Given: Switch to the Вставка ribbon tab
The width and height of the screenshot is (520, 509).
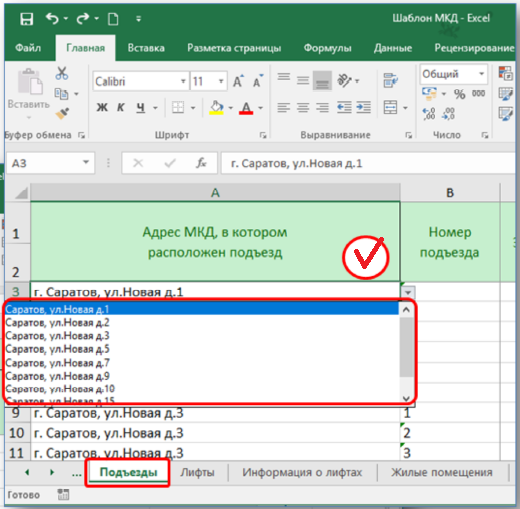Looking at the screenshot, I should (x=146, y=48).
